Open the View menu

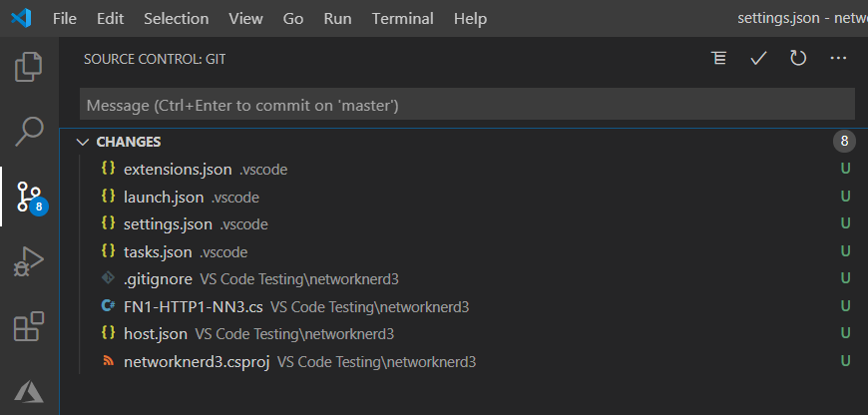point(245,18)
